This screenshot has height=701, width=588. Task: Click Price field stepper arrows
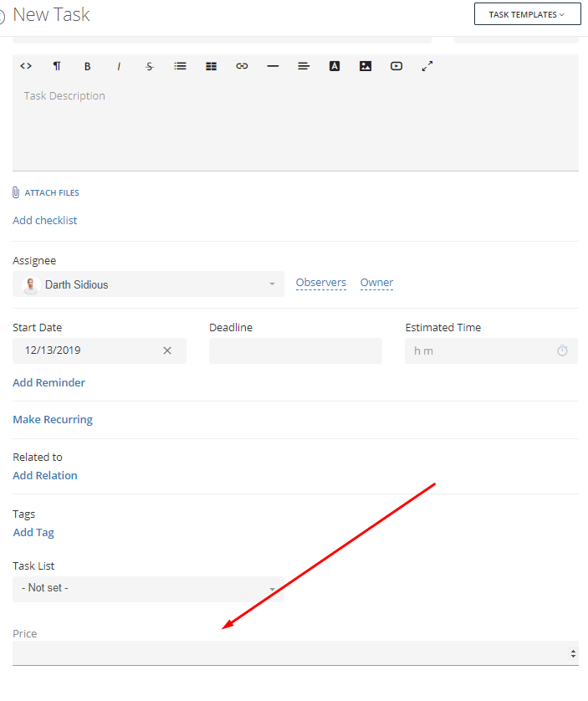573,653
